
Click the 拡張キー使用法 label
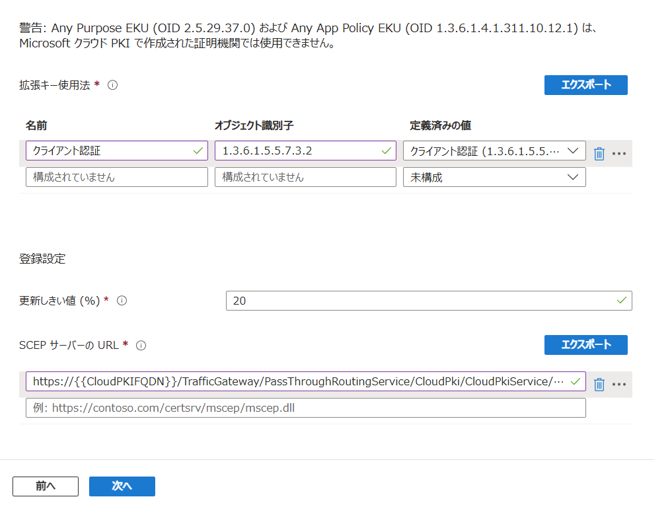pos(55,85)
